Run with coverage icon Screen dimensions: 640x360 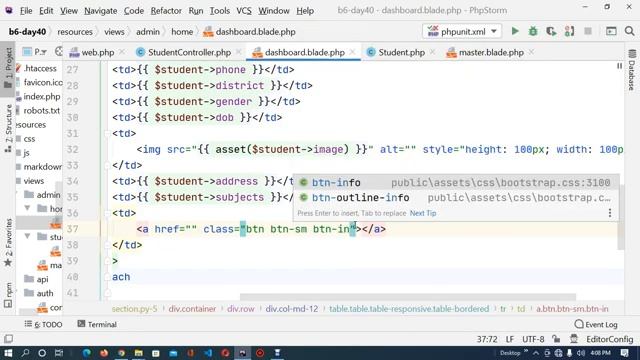coord(551,31)
